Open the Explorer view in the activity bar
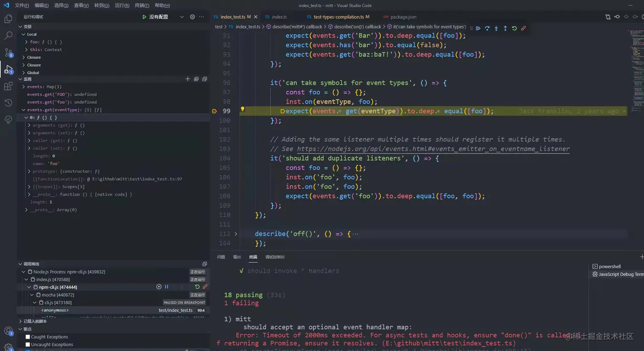 (8, 19)
